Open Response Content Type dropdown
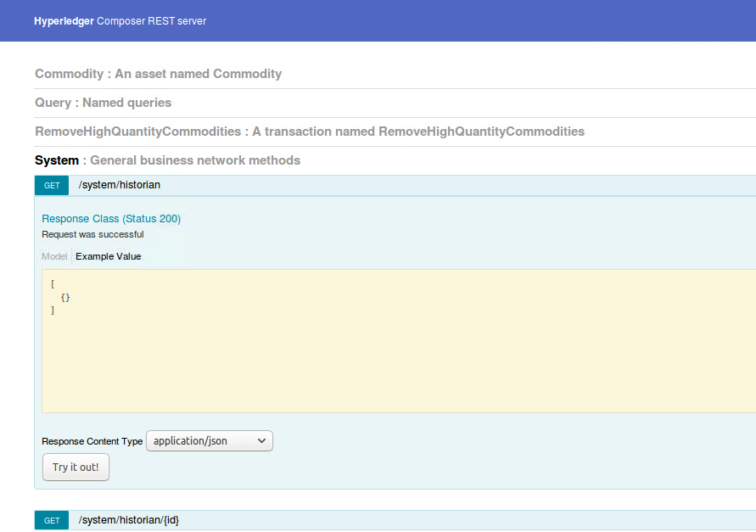 (x=210, y=441)
